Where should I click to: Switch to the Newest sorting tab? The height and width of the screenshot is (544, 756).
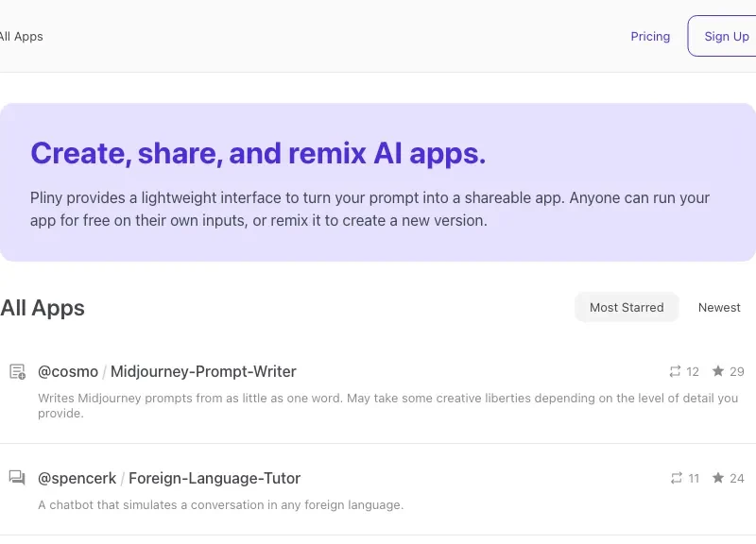[719, 307]
